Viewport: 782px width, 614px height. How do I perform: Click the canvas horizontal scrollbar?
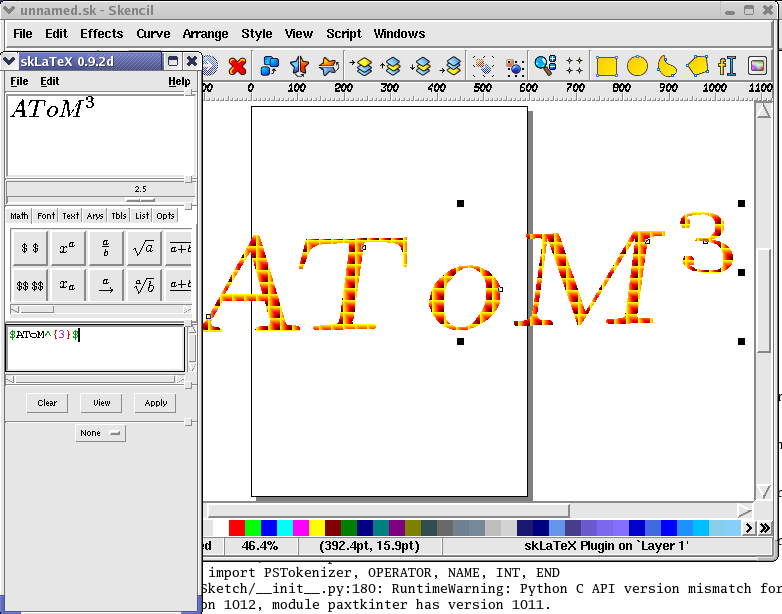tap(388, 510)
